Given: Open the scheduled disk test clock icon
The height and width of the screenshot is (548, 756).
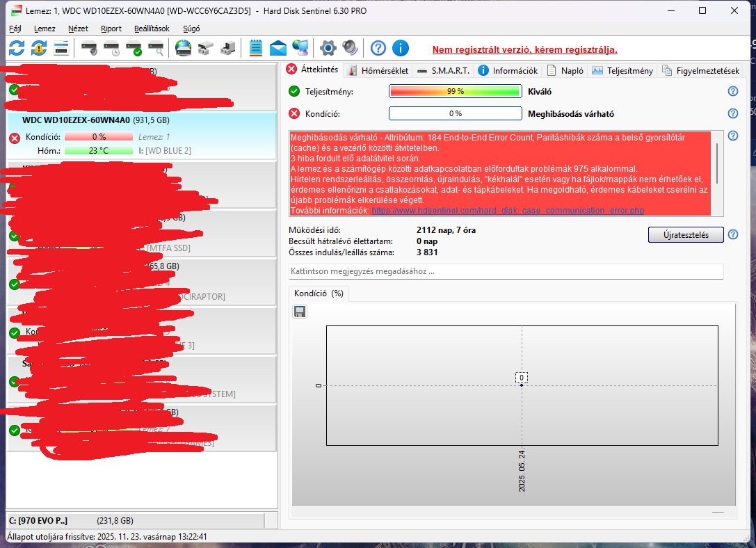Looking at the screenshot, I should pos(111,48).
